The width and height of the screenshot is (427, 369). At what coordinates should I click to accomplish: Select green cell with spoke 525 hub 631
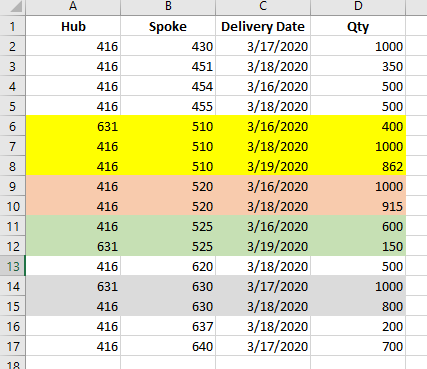coord(168,246)
